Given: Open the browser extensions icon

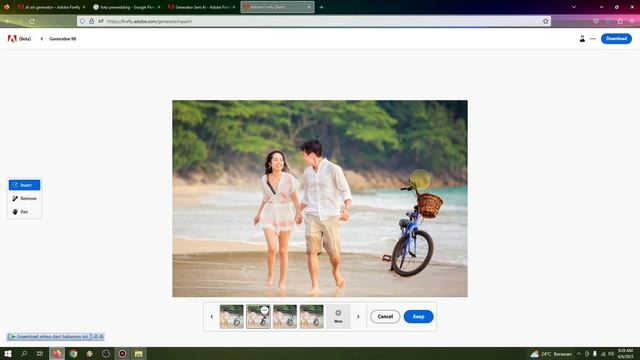Looking at the screenshot, I should [x=620, y=21].
